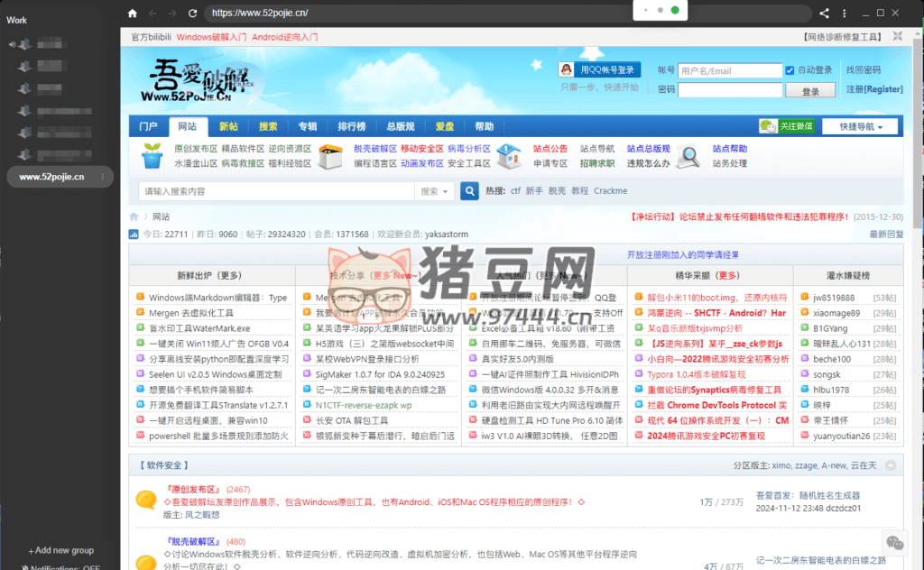Open the 排行榜 navigation tab
This screenshot has width=924, height=570.
click(351, 126)
